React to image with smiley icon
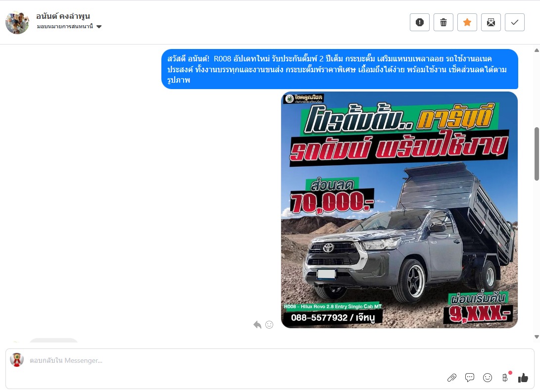The image size is (540, 392). point(269,325)
